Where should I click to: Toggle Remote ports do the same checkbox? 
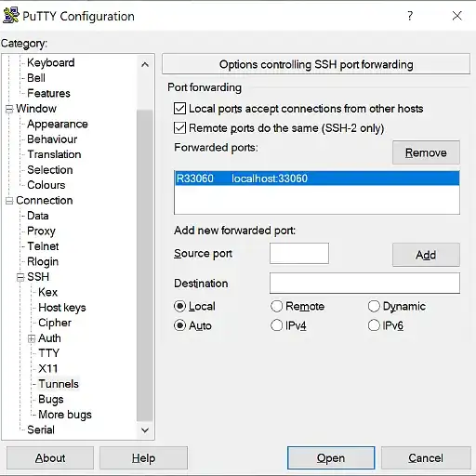(179, 128)
